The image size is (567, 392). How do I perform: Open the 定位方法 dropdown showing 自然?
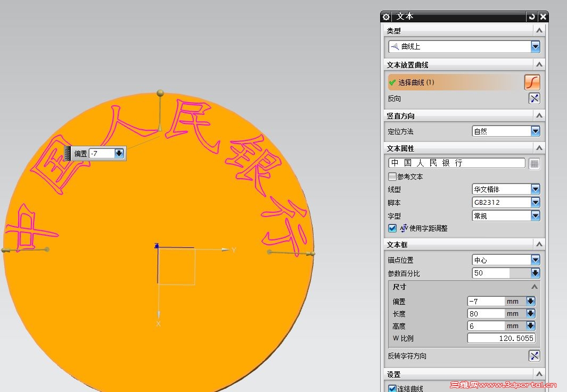[x=535, y=131]
